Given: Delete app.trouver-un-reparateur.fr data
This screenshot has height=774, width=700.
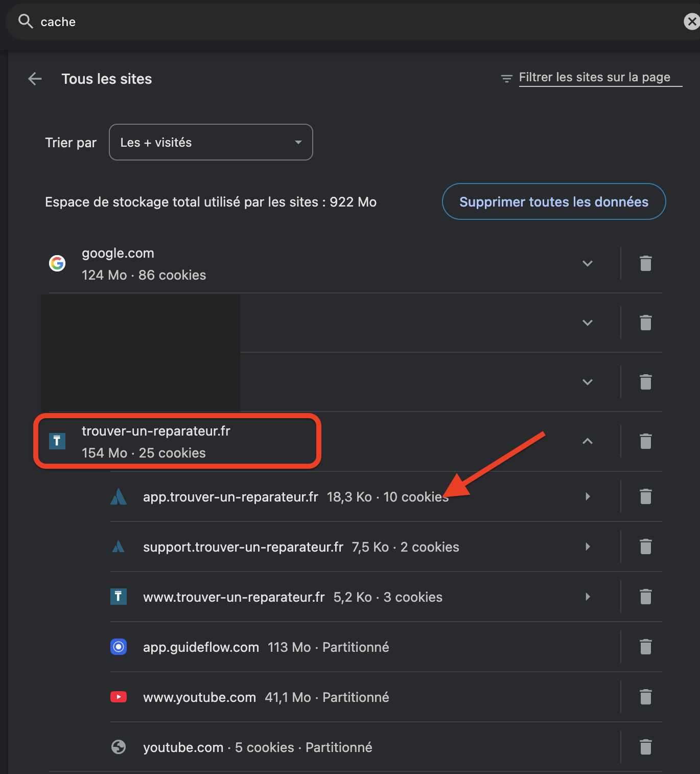Looking at the screenshot, I should click(646, 496).
